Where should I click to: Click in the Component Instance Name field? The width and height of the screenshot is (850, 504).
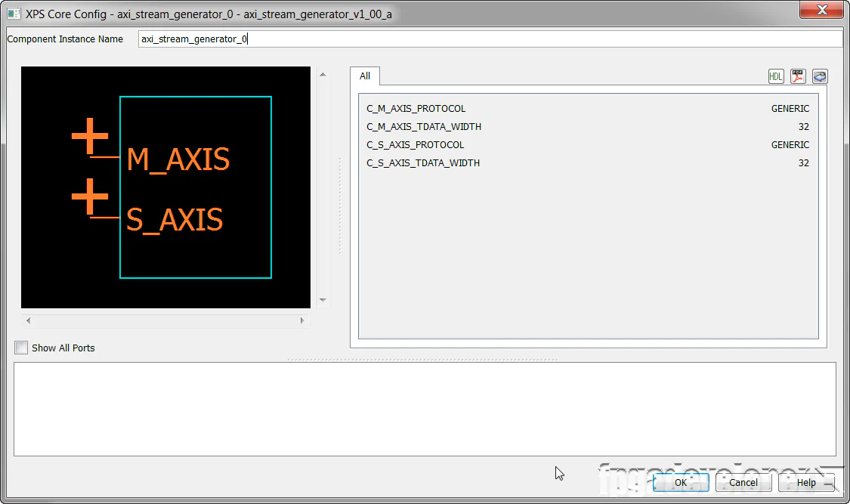490,39
